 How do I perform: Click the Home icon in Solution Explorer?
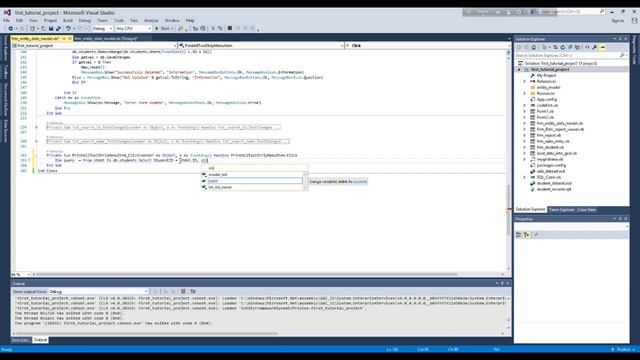click(x=533, y=47)
